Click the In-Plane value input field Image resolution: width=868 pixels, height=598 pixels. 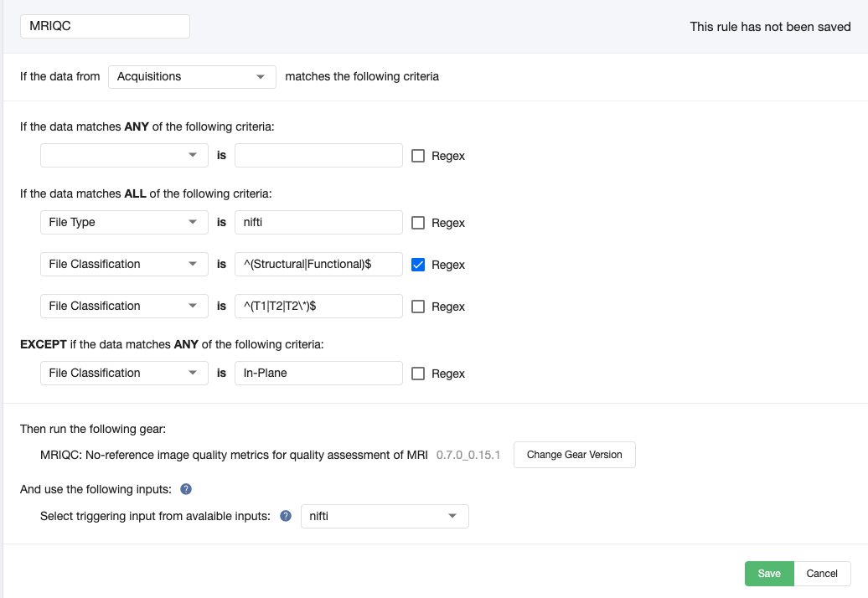pos(318,374)
